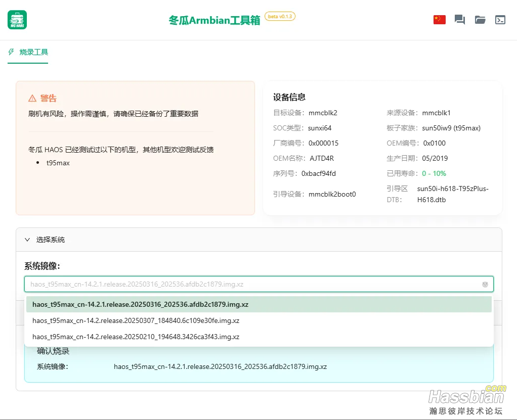This screenshot has height=420, width=517.
Task: Click the 系统镜像 select input field
Action: point(259,284)
